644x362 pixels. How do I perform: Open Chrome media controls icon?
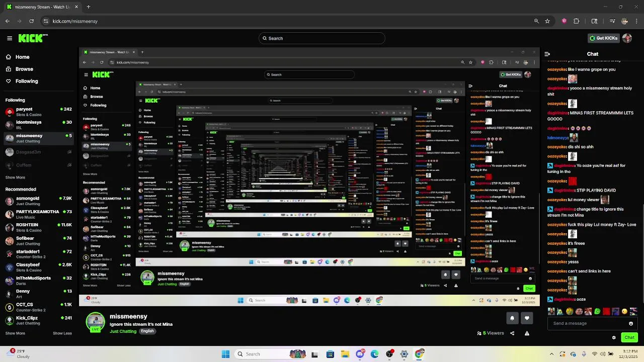pos(612,21)
